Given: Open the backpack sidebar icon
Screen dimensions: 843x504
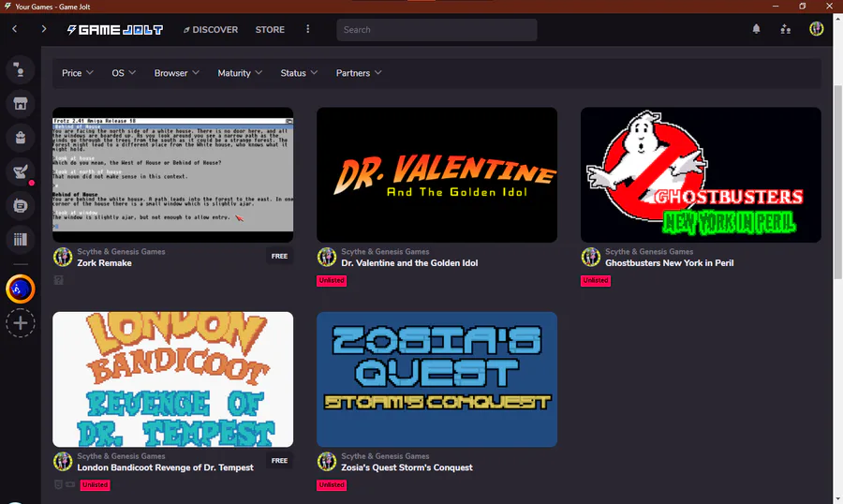Looking at the screenshot, I should coord(21,138).
